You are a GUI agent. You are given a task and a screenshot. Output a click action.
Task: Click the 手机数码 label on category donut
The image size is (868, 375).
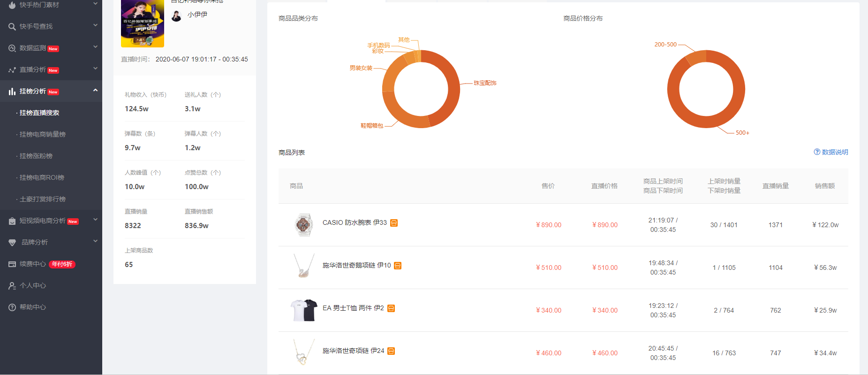pyautogui.click(x=378, y=46)
